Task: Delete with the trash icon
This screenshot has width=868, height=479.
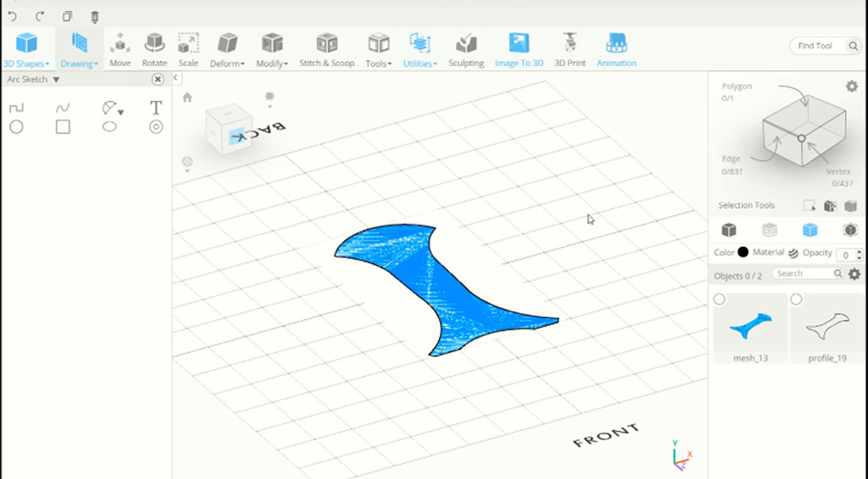Action: point(95,17)
